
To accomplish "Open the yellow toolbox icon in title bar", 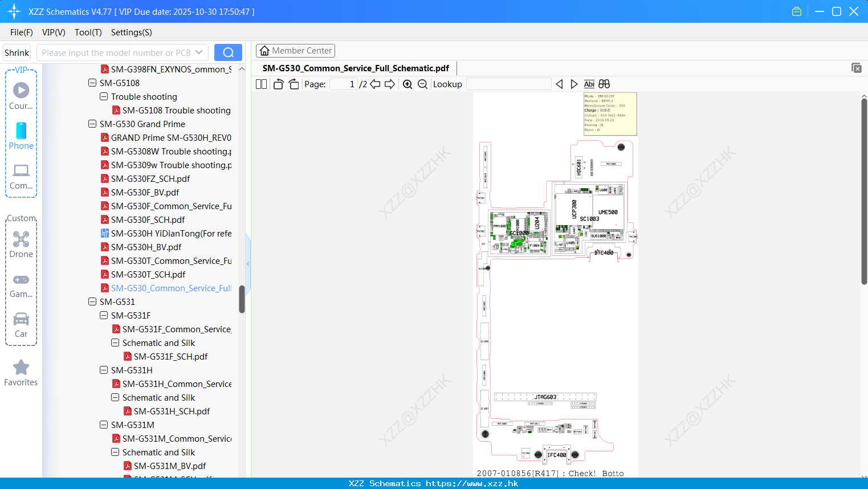I will 797,11.
